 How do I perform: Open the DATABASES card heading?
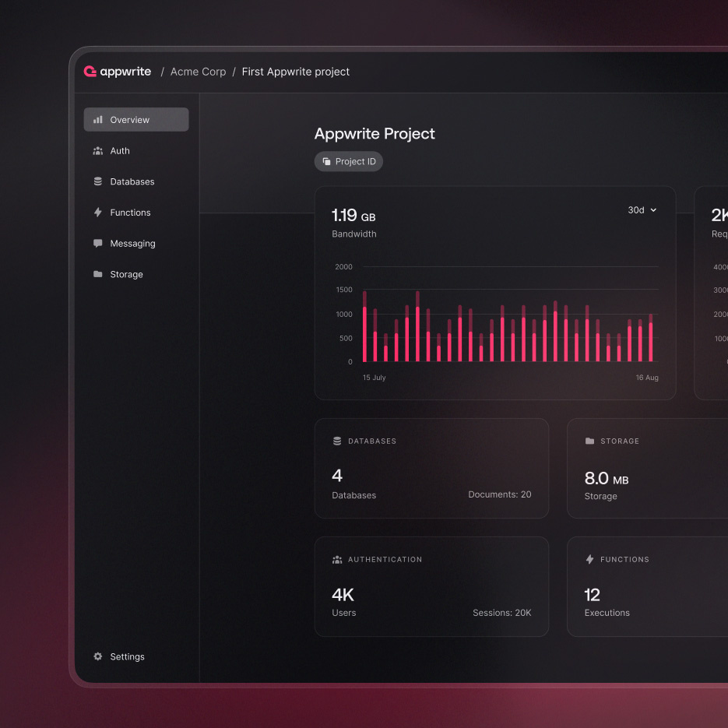(x=372, y=441)
